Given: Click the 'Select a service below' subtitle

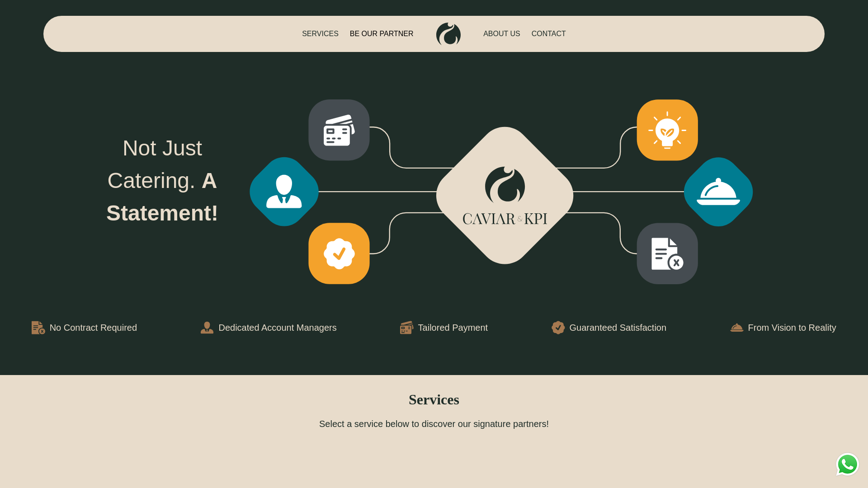Looking at the screenshot, I should point(434,424).
